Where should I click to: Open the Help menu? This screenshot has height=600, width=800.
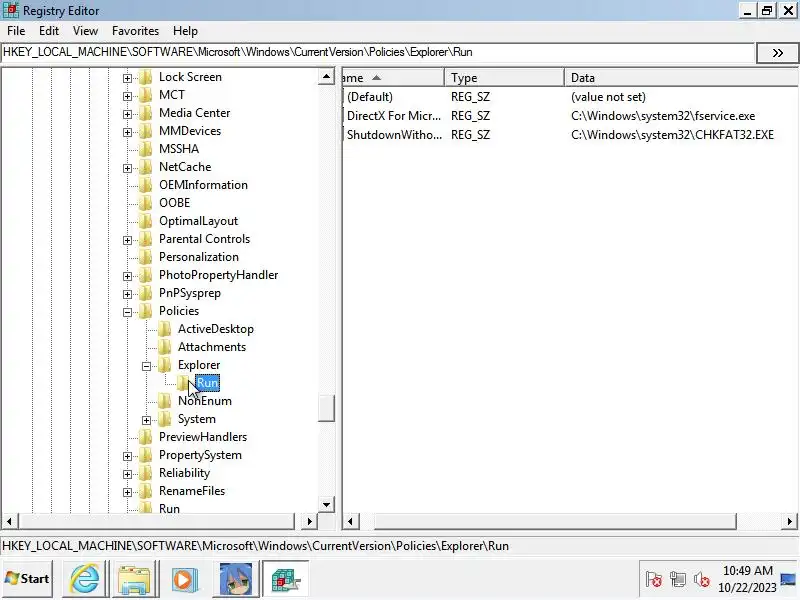tap(185, 31)
